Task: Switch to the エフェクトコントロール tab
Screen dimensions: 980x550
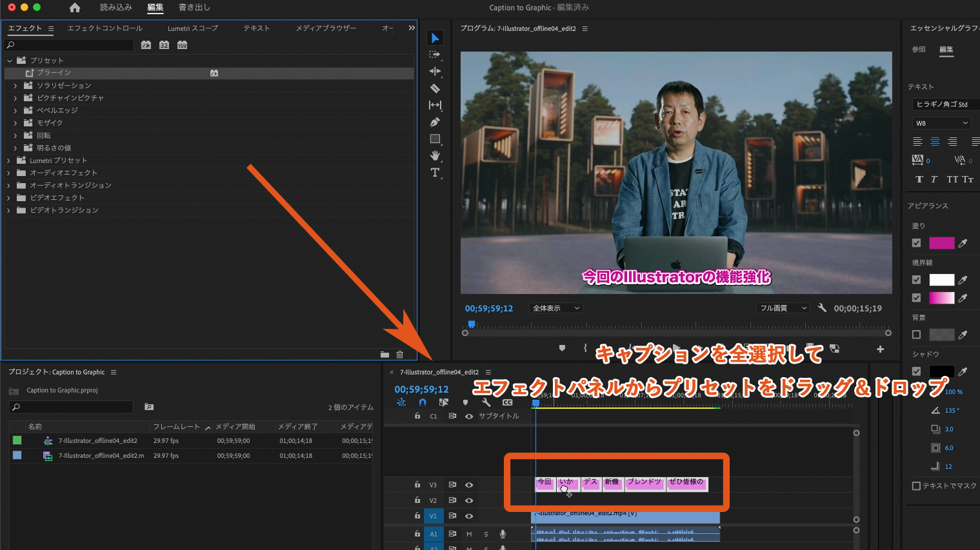Action: [105, 28]
